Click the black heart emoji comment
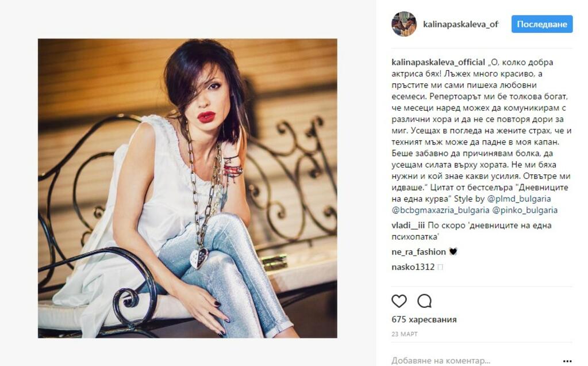 (x=453, y=251)
